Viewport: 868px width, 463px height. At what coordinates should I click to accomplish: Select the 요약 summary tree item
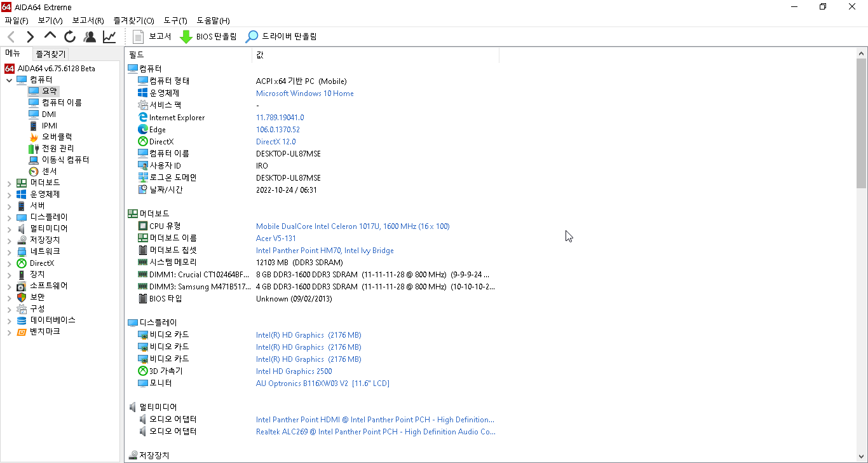pos(43,91)
